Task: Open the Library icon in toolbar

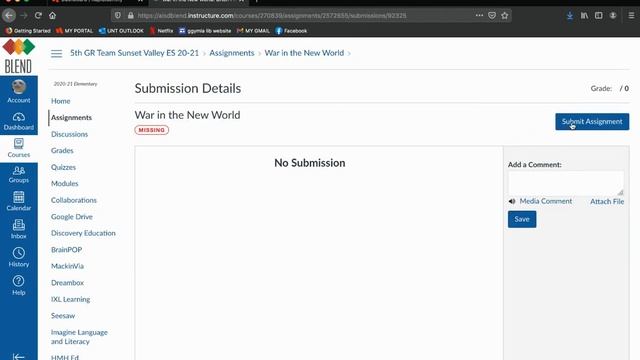Action: pos(584,16)
